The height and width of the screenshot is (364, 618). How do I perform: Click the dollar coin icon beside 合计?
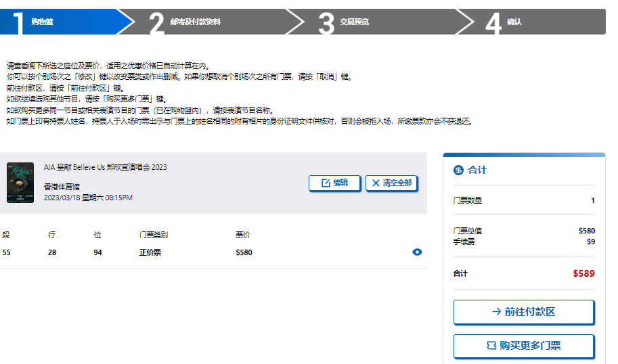[458, 170]
